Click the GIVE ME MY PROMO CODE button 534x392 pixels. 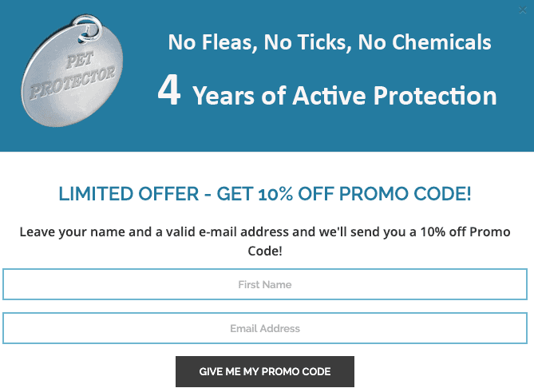(x=265, y=371)
